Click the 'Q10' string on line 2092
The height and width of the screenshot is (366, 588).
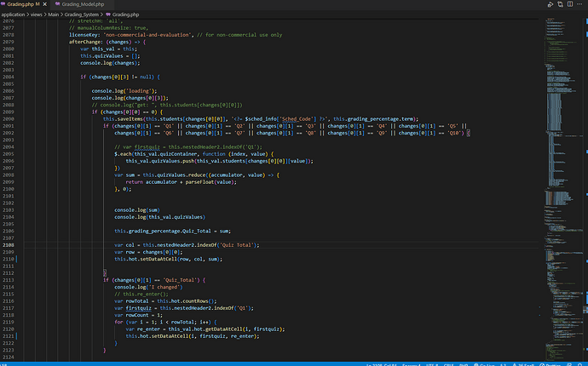tap(455, 133)
